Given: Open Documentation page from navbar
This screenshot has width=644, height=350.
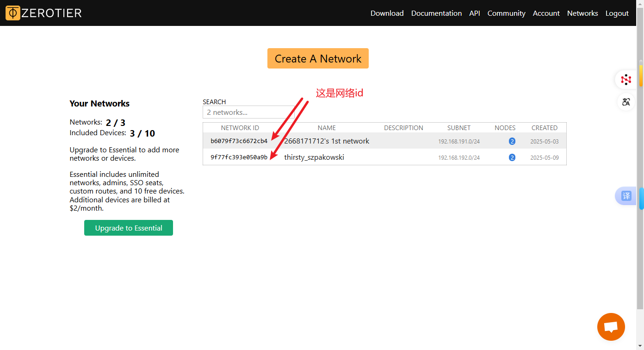Looking at the screenshot, I should point(436,13).
